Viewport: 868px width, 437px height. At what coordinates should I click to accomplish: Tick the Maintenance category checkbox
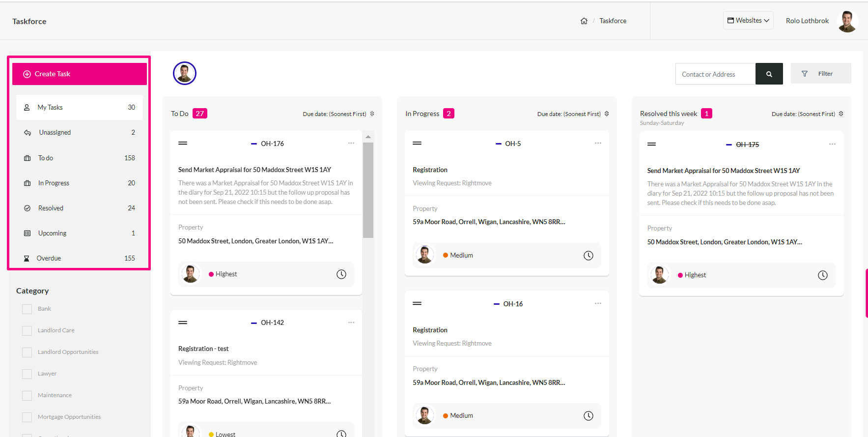pyautogui.click(x=27, y=396)
